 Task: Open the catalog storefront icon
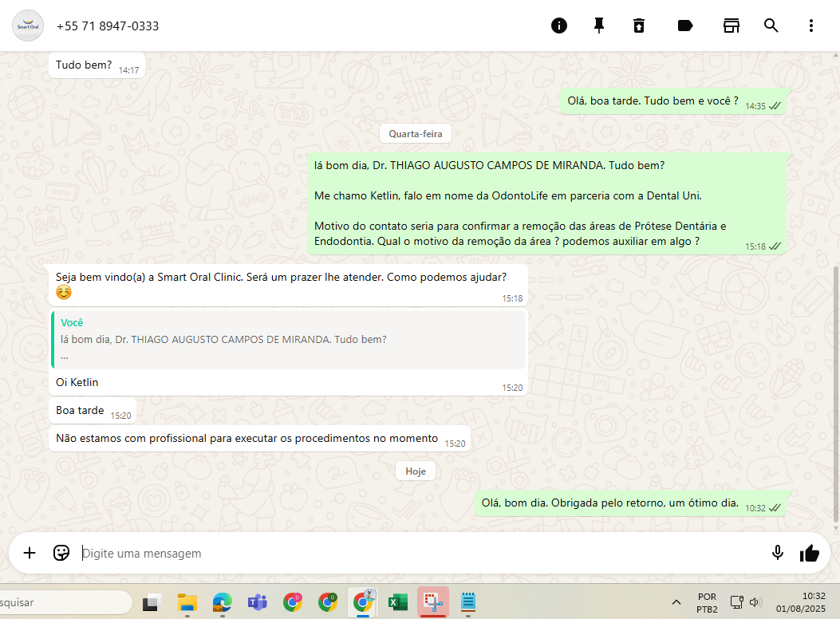tap(732, 26)
